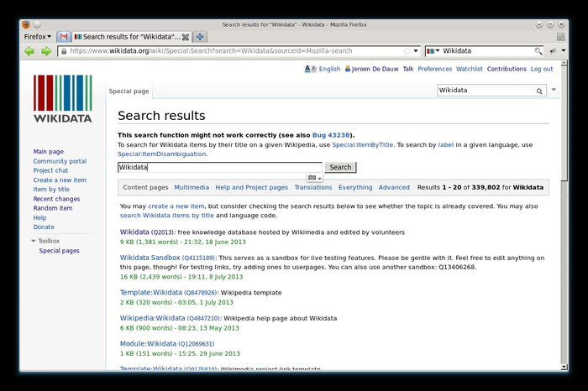Open Help in sidebar

click(x=39, y=217)
